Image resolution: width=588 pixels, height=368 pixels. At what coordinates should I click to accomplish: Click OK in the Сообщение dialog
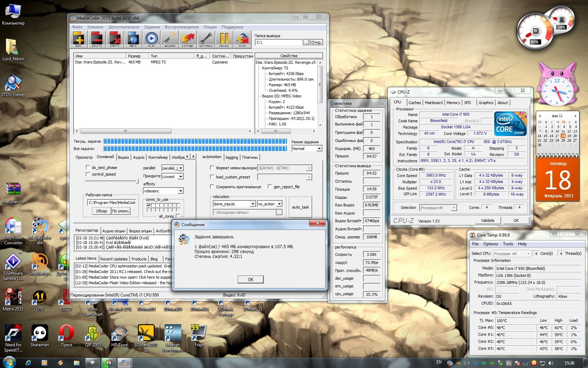tap(251, 279)
